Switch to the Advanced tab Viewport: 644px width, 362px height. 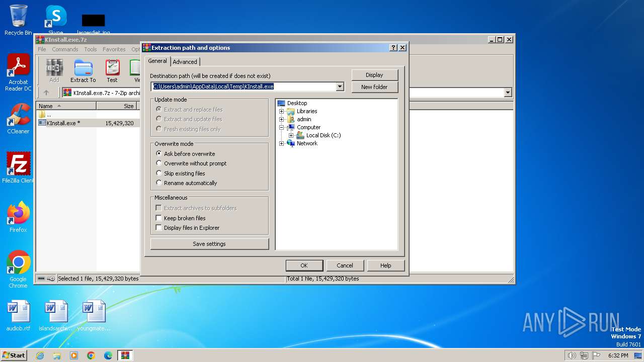(185, 62)
